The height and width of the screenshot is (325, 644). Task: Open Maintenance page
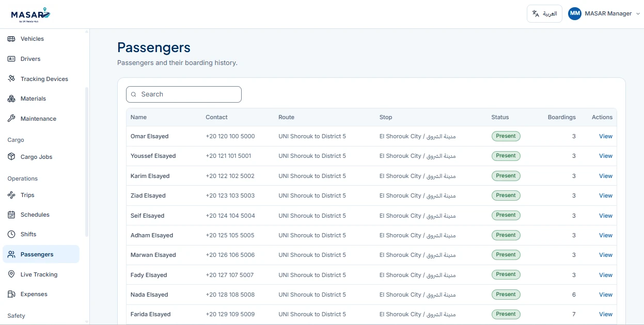click(x=41, y=119)
